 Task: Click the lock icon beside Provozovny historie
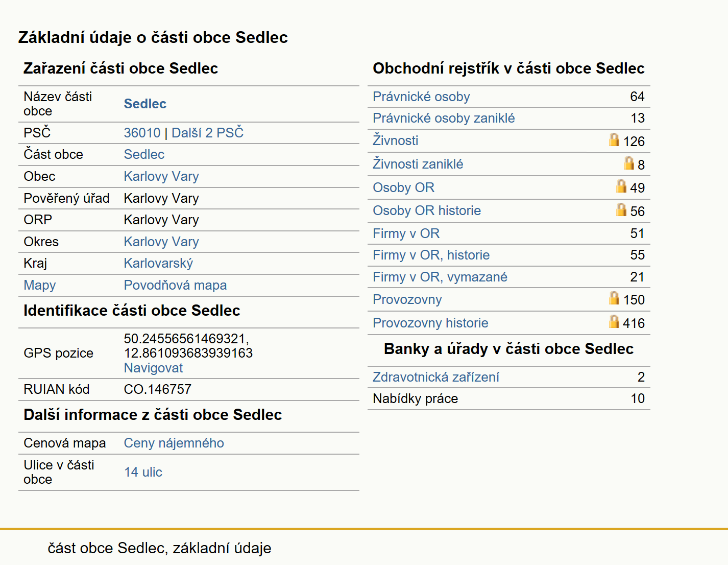click(614, 321)
